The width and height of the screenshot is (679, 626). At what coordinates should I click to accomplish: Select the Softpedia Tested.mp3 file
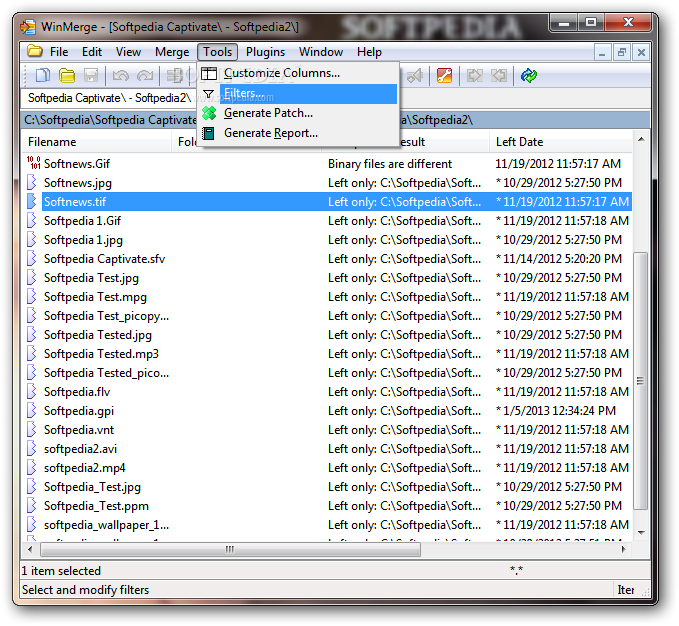click(101, 354)
